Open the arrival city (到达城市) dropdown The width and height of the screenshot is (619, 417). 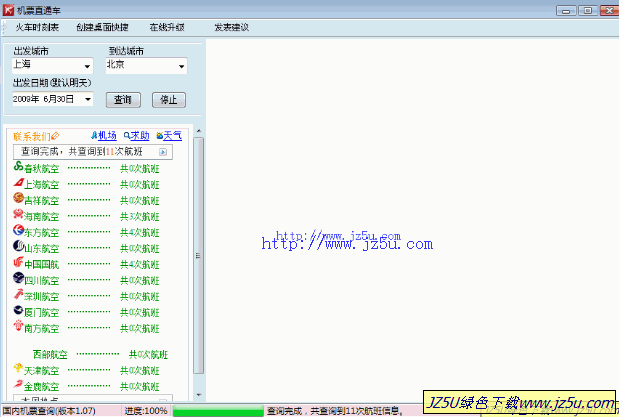click(181, 66)
